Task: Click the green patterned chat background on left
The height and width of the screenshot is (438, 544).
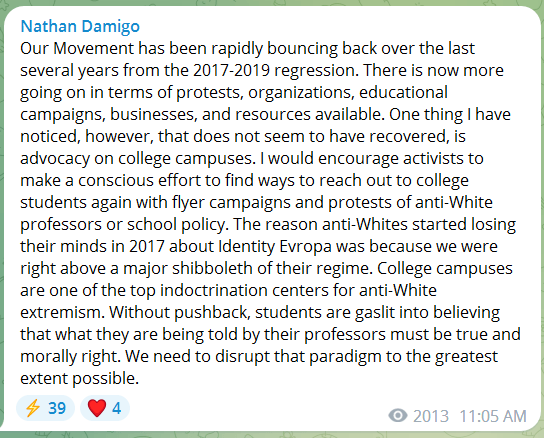Action: pos(1,208)
